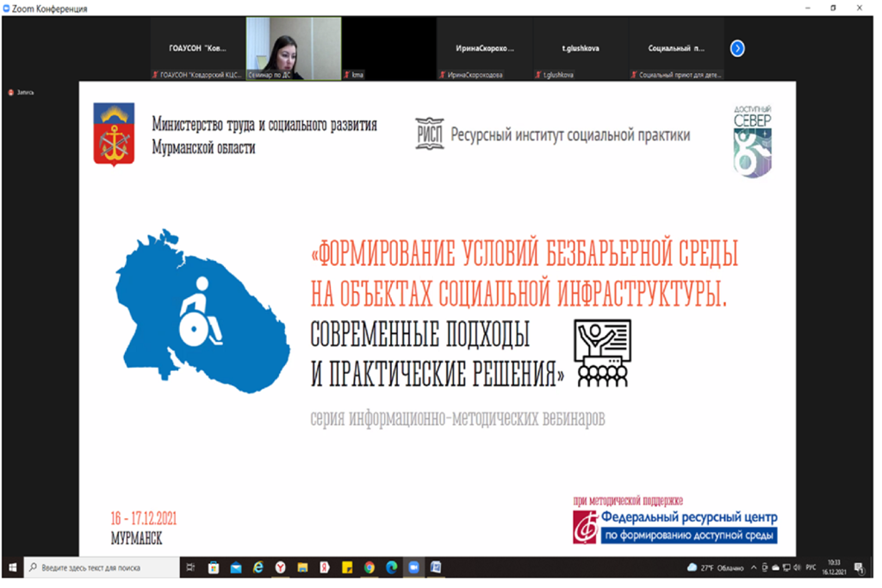The width and height of the screenshot is (882, 588).
Task: Click the blue map with wheelchair symbol
Action: point(202,311)
